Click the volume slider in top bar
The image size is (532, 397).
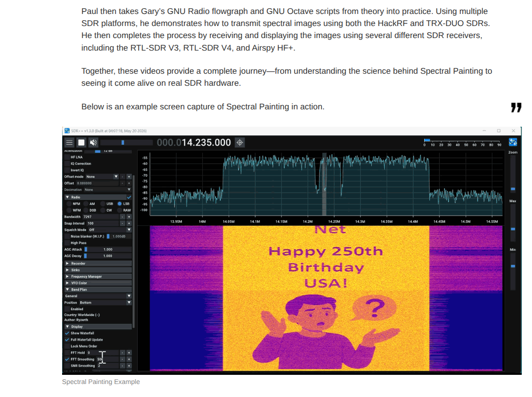126,143
